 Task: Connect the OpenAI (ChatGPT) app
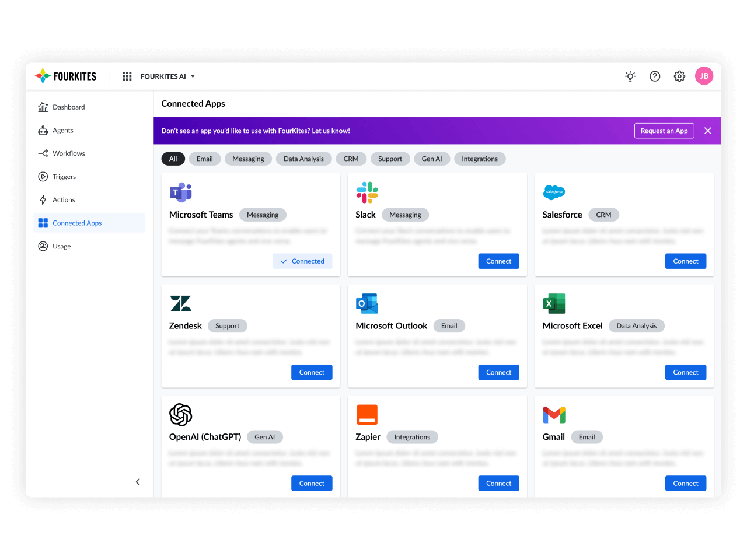[x=312, y=484]
